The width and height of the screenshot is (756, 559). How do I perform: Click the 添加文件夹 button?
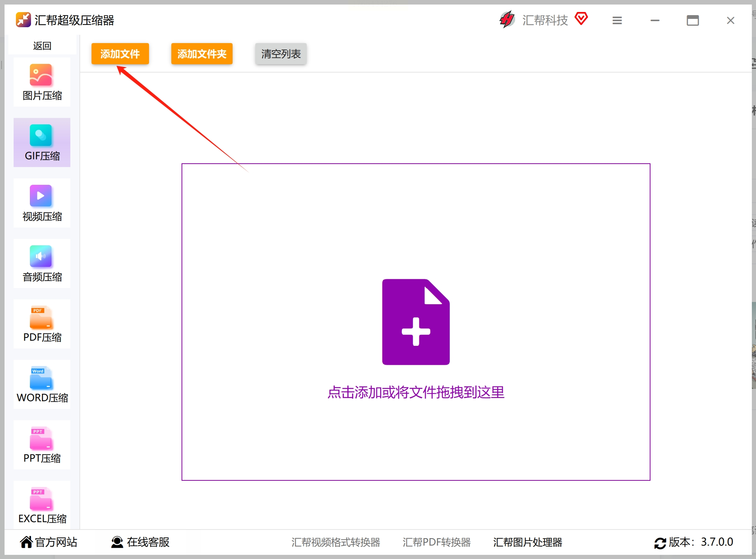(202, 54)
